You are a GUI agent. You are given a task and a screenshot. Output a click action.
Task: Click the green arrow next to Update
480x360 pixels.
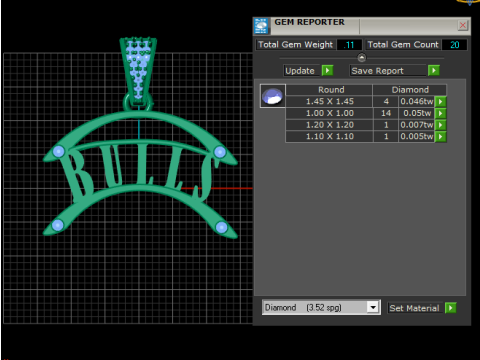[x=327, y=71]
